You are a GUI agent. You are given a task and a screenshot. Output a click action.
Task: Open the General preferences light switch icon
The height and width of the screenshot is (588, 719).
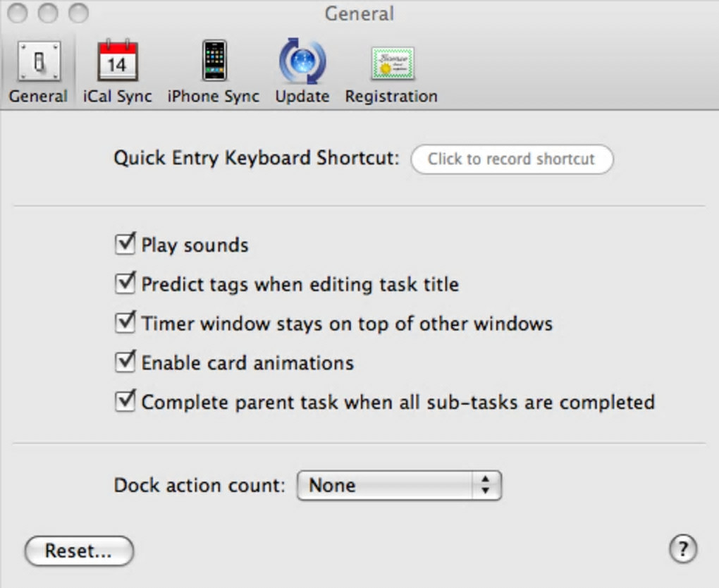tap(38, 62)
